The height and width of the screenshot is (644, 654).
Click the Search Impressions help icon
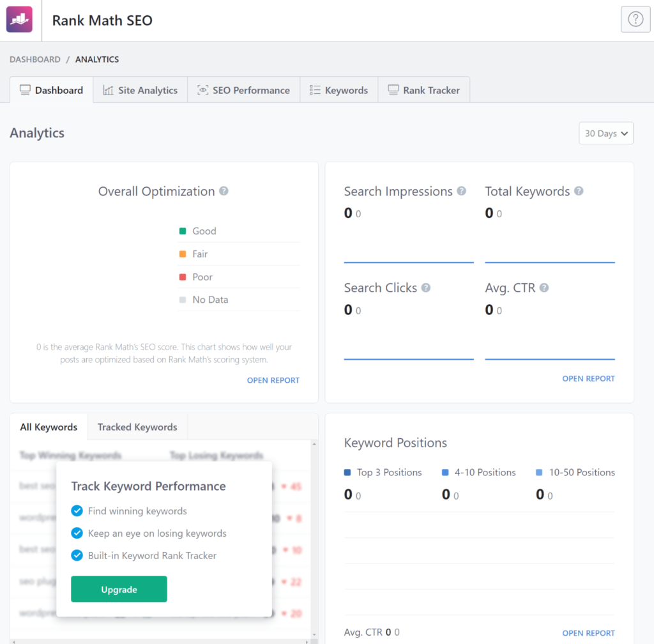coord(460,191)
